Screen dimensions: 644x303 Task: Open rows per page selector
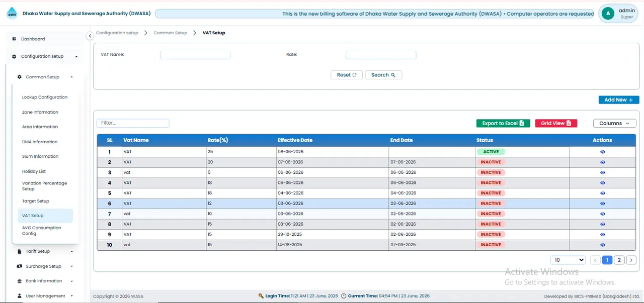(x=568, y=260)
